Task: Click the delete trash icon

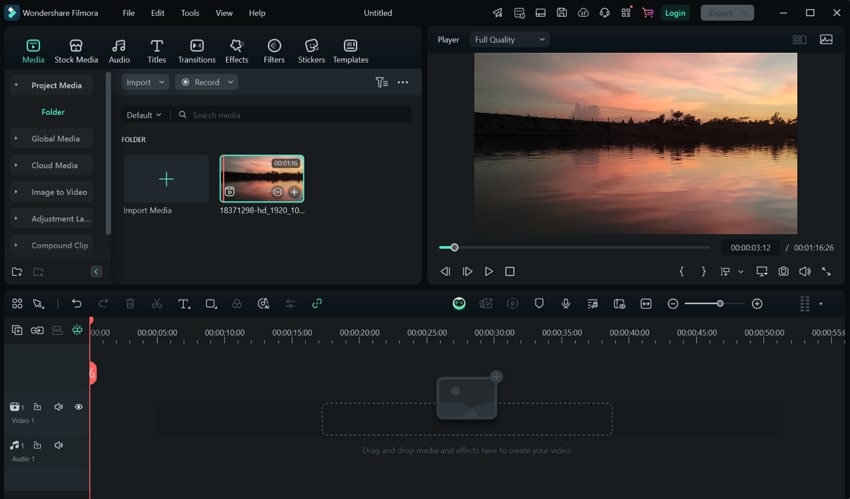Action: point(130,304)
